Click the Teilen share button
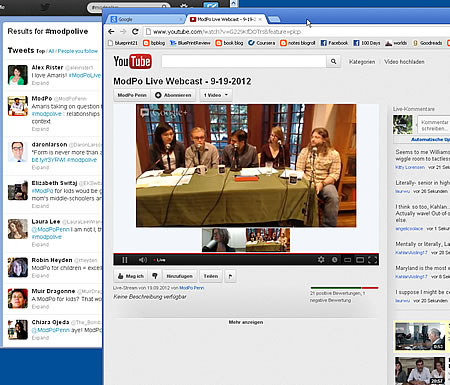The width and height of the screenshot is (450, 385). 211,276
